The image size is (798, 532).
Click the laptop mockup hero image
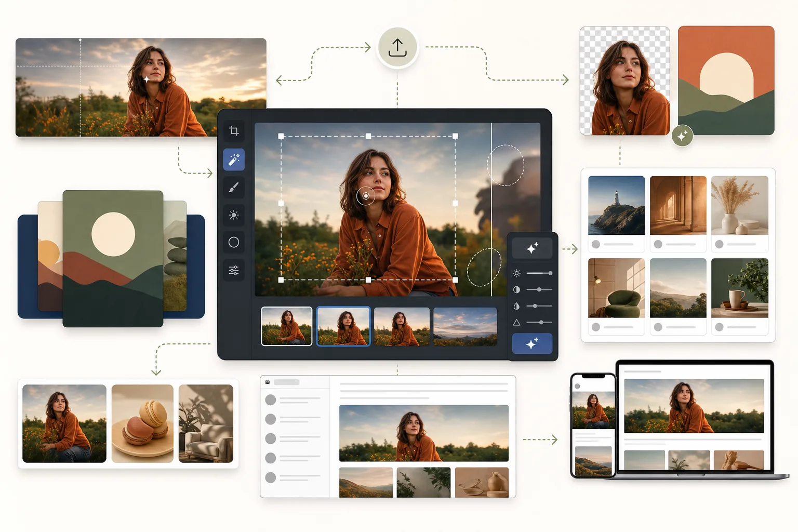694,406
